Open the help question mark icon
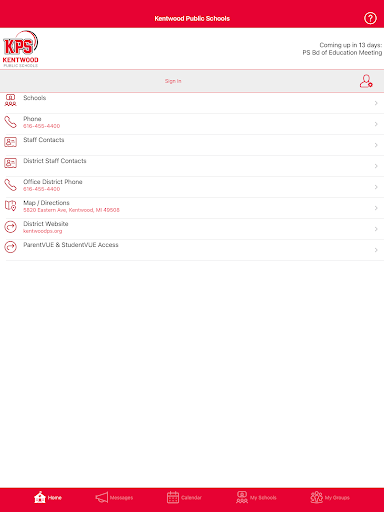Viewport: 384px width, 512px height. coord(370,18)
